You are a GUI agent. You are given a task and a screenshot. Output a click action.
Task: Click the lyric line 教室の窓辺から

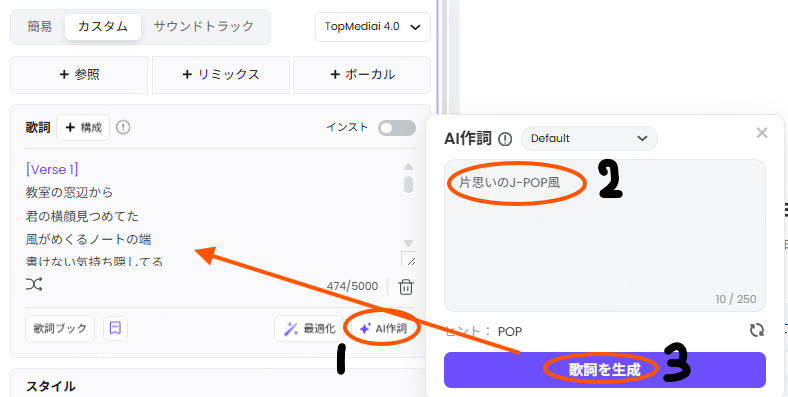coord(69,192)
